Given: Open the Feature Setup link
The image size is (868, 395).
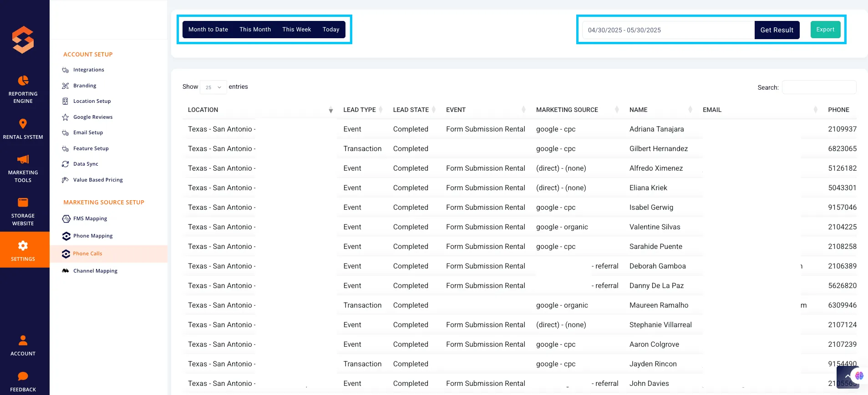Looking at the screenshot, I should [91, 148].
